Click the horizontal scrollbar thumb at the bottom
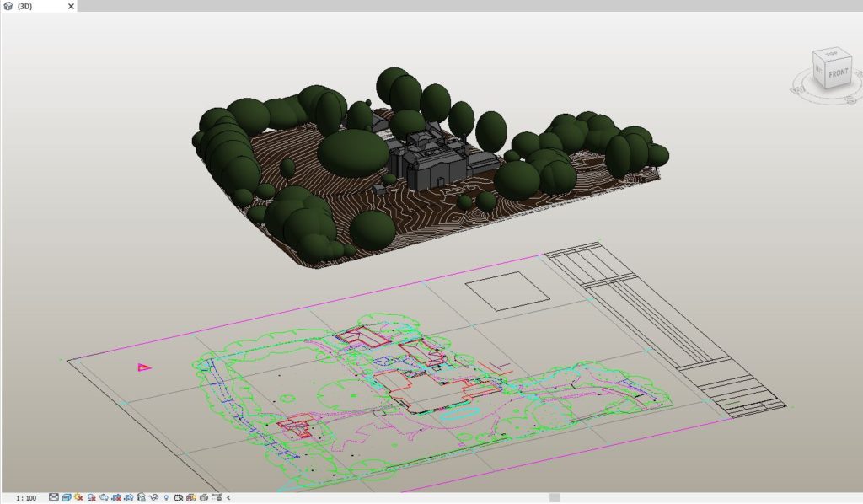863x504 pixels. 555,497
